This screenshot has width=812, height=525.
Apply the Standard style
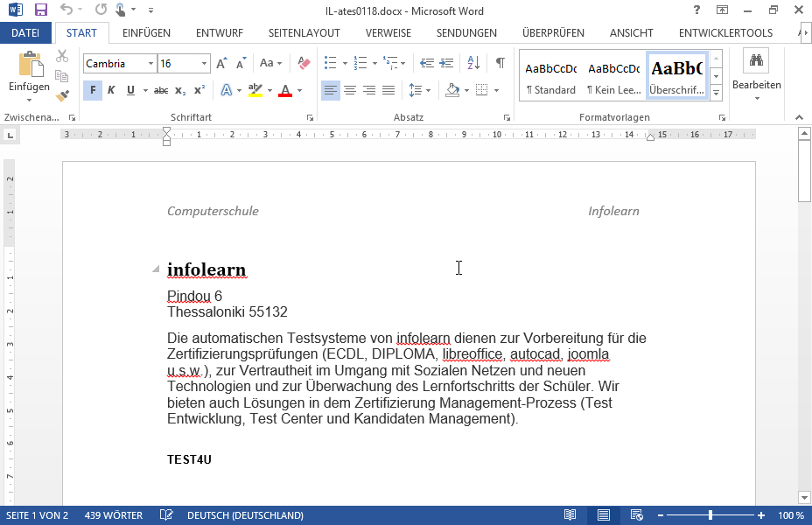coord(551,76)
